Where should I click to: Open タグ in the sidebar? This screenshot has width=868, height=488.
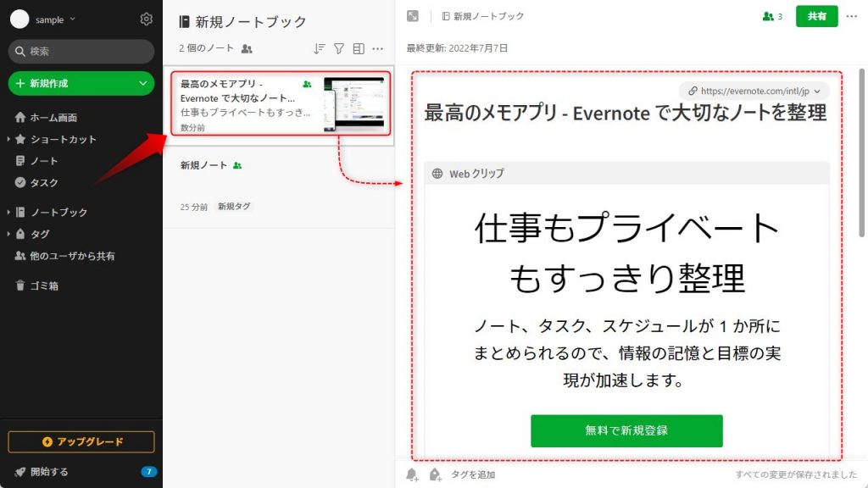tap(39, 234)
